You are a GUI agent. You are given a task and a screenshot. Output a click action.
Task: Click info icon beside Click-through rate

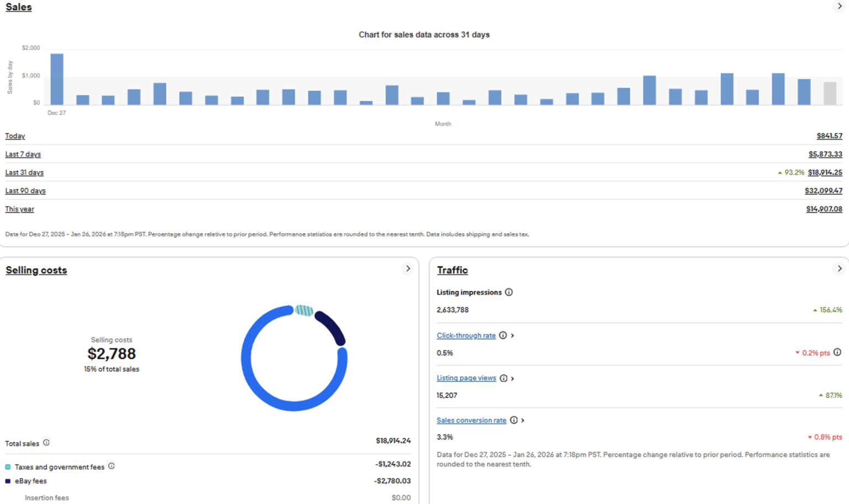503,335
